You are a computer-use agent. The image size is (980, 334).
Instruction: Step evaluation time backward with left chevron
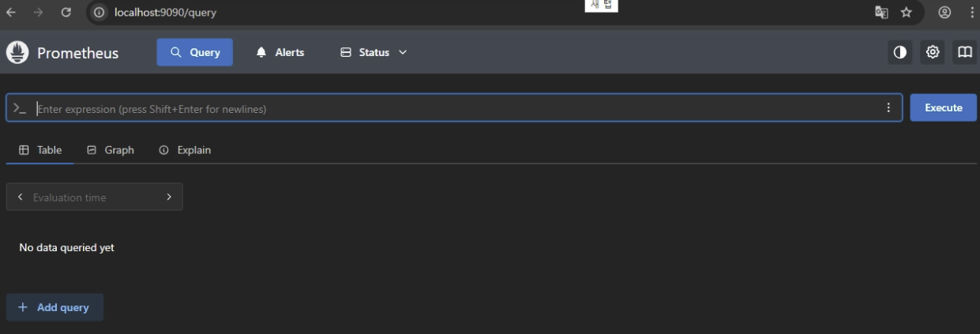click(20, 197)
